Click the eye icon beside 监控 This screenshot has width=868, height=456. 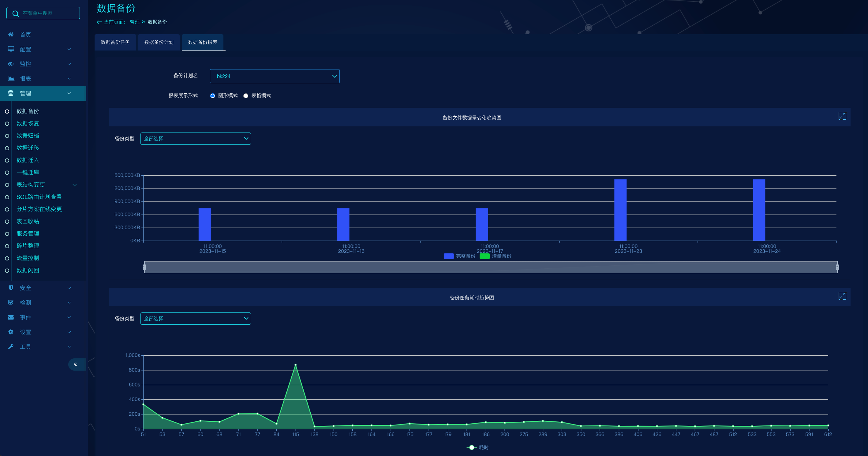tap(11, 64)
